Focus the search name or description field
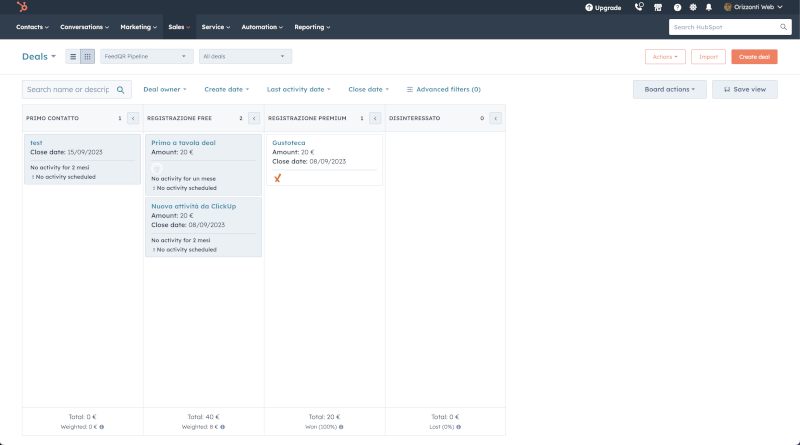This screenshot has width=800, height=445. tap(77, 89)
